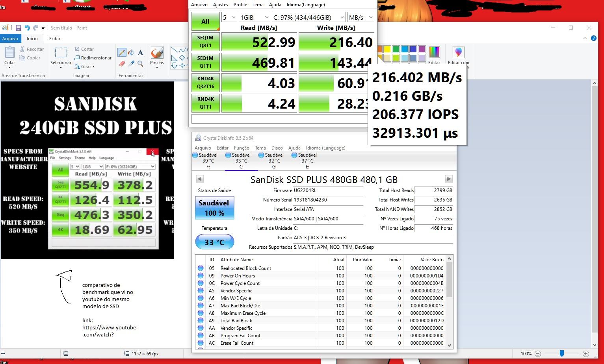Image resolution: width=604 pixels, height=364 pixels.
Task: Click the blue Help question mark in Paint
Action: click(x=594, y=38)
